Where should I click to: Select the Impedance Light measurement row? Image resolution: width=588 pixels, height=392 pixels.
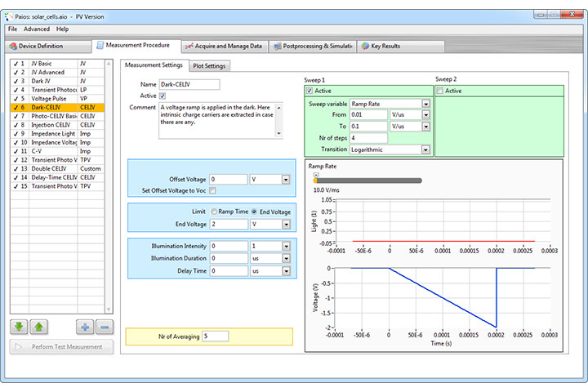point(57,134)
